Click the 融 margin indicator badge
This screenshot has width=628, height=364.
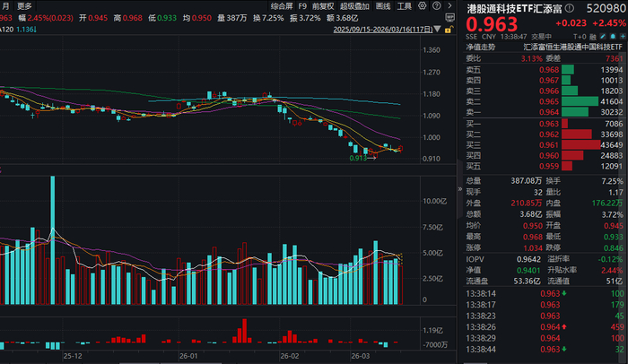pyautogui.click(x=593, y=37)
